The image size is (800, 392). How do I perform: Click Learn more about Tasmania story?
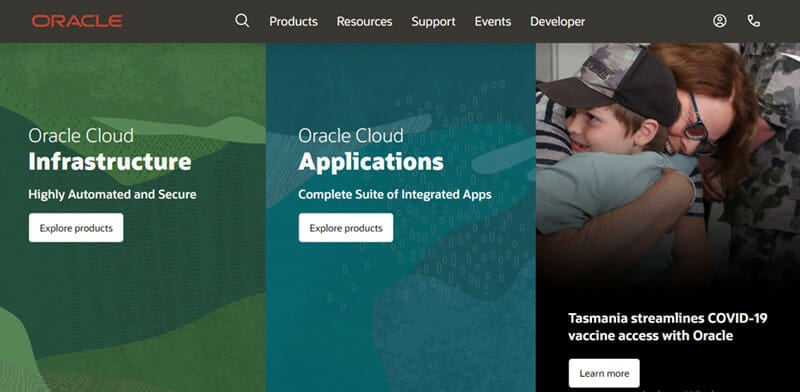point(604,373)
